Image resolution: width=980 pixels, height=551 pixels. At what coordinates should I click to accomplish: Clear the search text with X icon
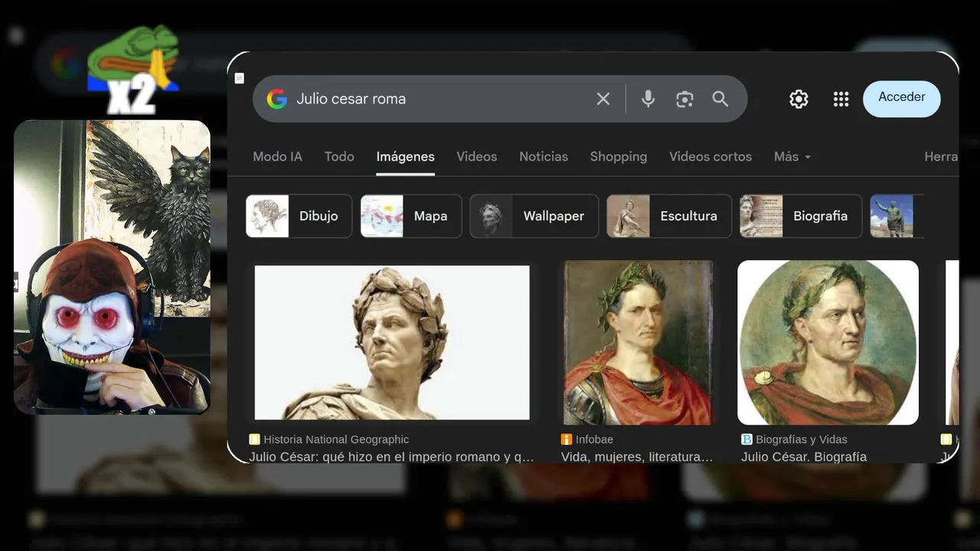click(603, 99)
